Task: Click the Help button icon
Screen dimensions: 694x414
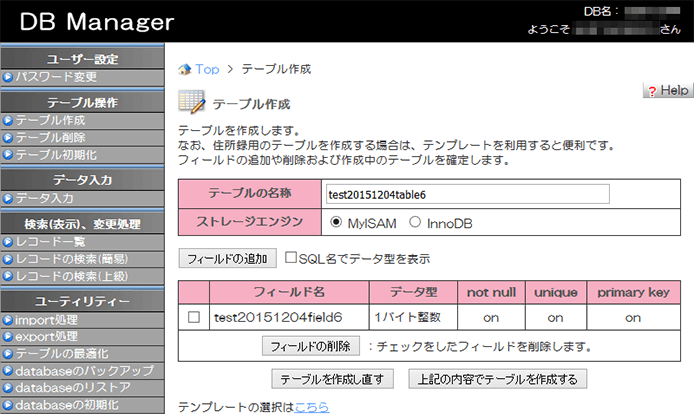Action: (x=667, y=90)
